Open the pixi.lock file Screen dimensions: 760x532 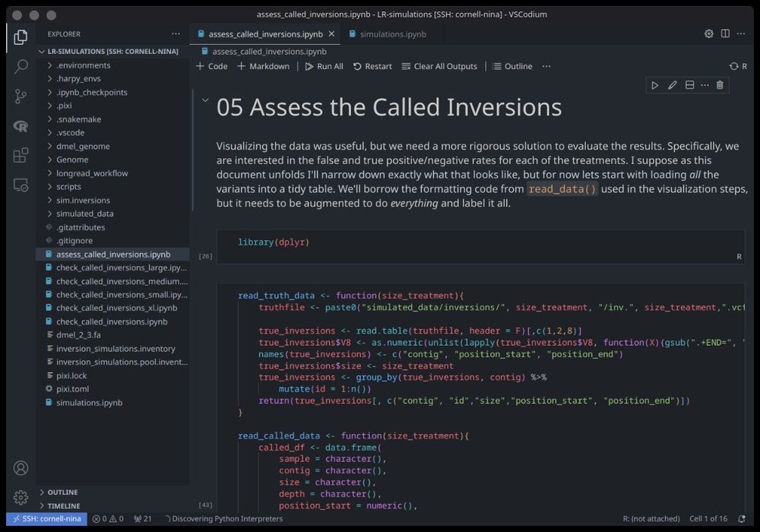coord(71,375)
